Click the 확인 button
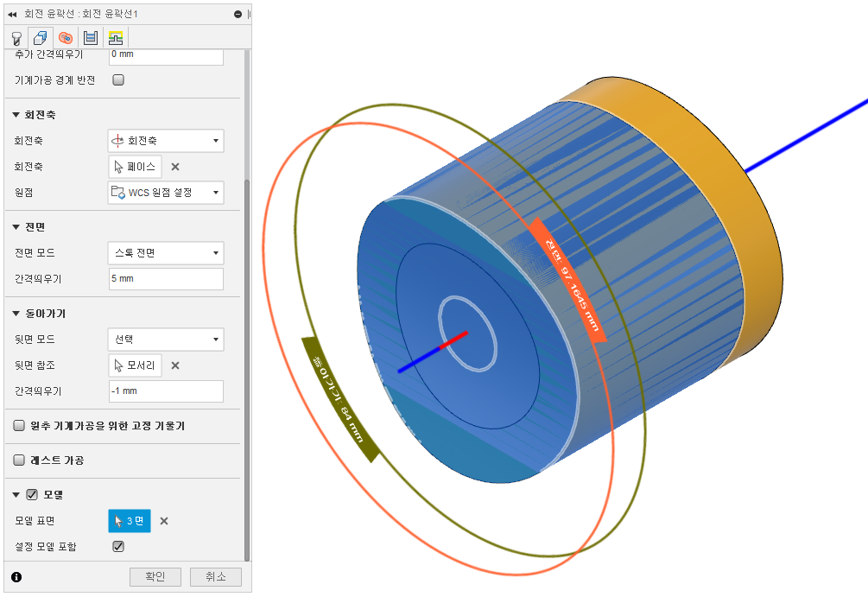The height and width of the screenshot is (597, 868). [155, 576]
